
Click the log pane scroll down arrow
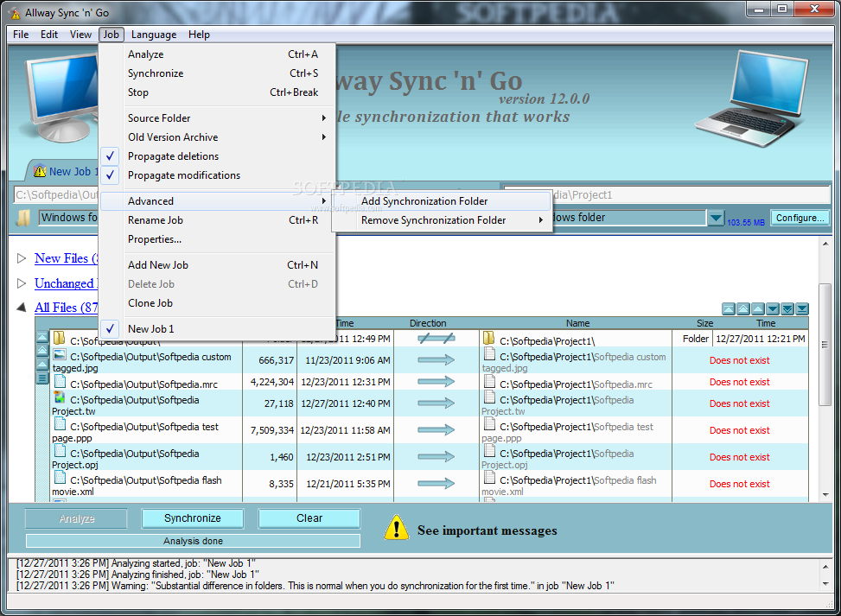coord(825,584)
